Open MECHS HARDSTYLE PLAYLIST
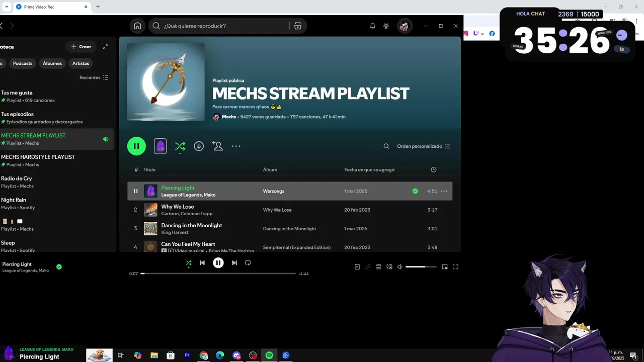This screenshot has width=644, height=362. (x=56, y=160)
